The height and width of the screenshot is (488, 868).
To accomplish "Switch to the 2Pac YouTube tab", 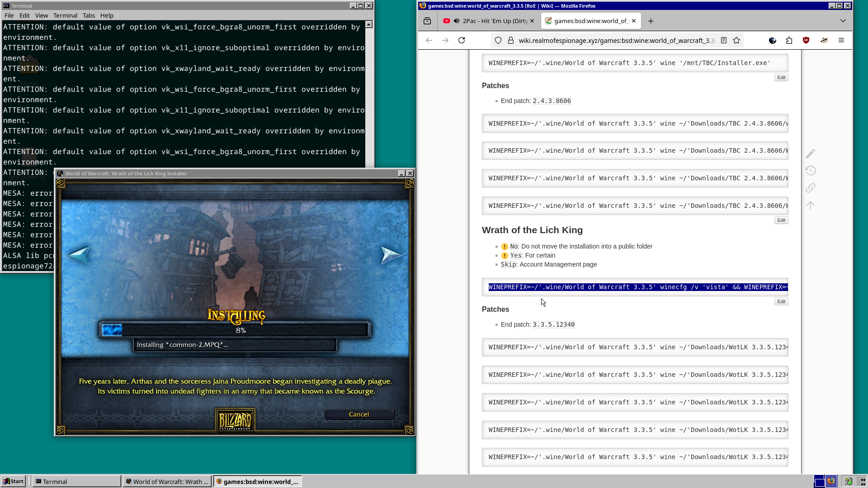I will pos(495,21).
